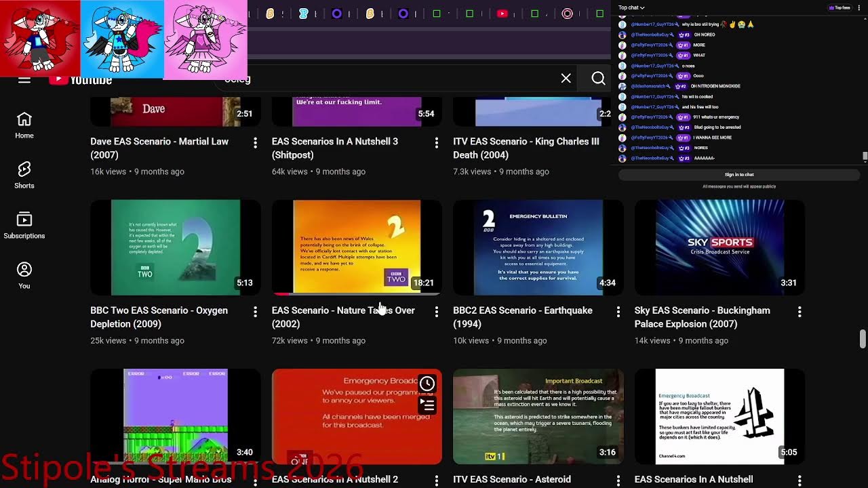Click chat message 'OH NITROGEN MONOXIDE'

(716, 86)
